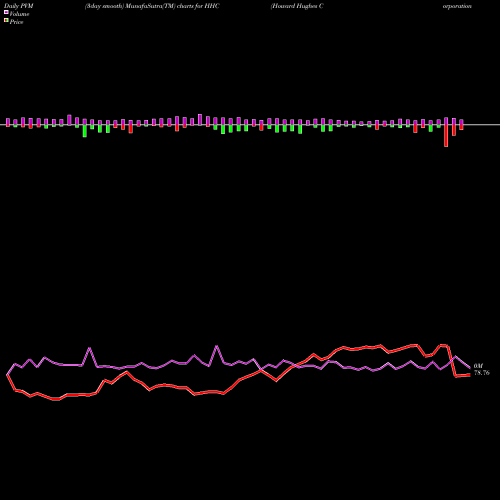
Task: Click the '78.76' price value label
Action: pos(482,373)
